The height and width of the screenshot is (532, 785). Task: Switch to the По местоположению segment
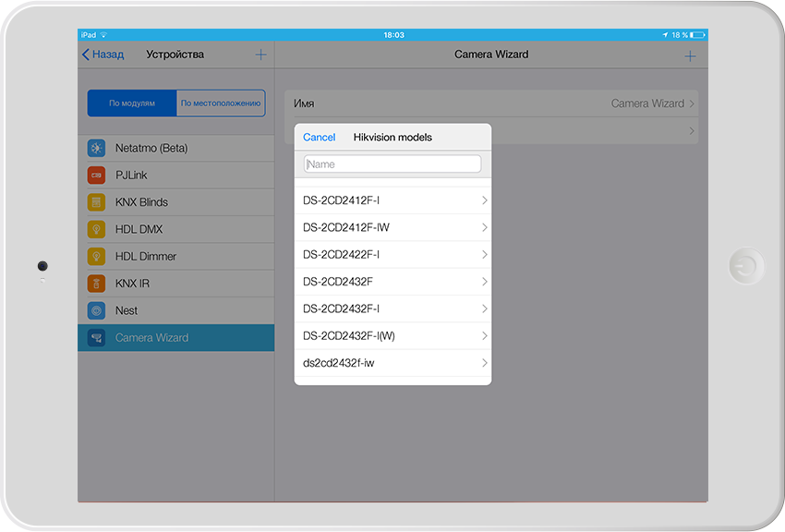(220, 103)
